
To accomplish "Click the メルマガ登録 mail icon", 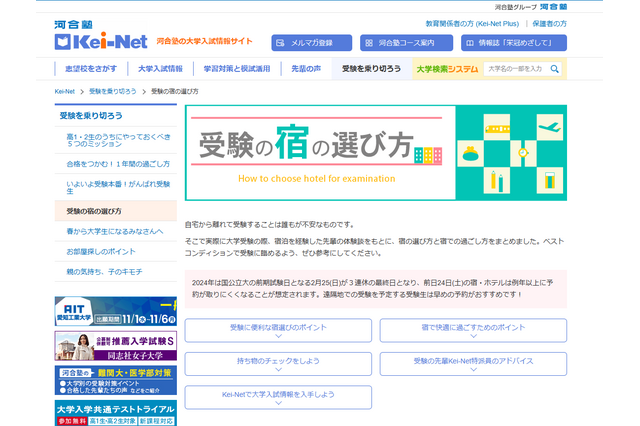I will pyautogui.click(x=280, y=43).
